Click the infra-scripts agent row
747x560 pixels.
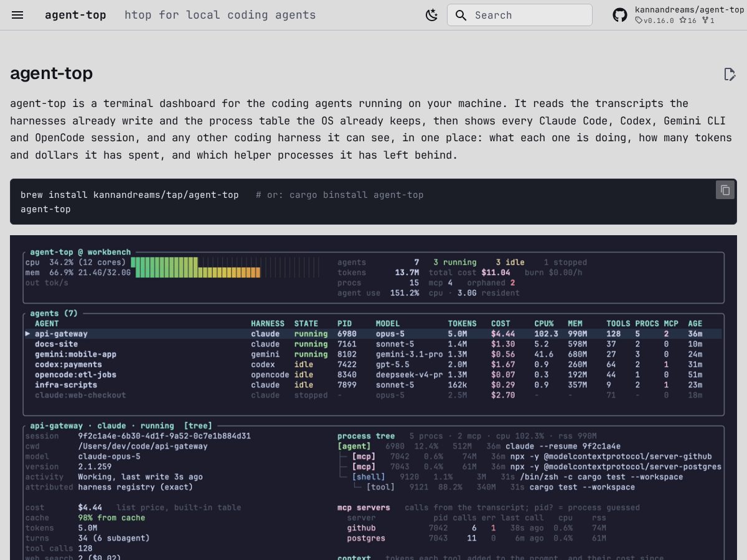pyautogui.click(x=374, y=385)
